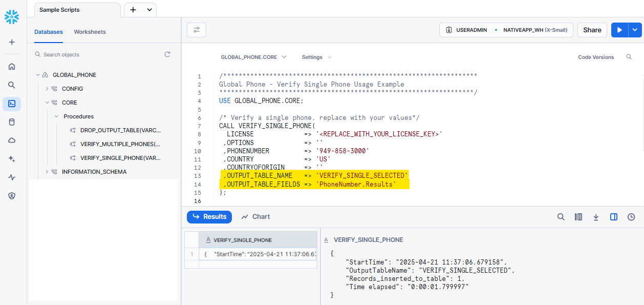Open the Monitoring activity icon
Screen dimensions: 644x305
[x=12, y=177]
